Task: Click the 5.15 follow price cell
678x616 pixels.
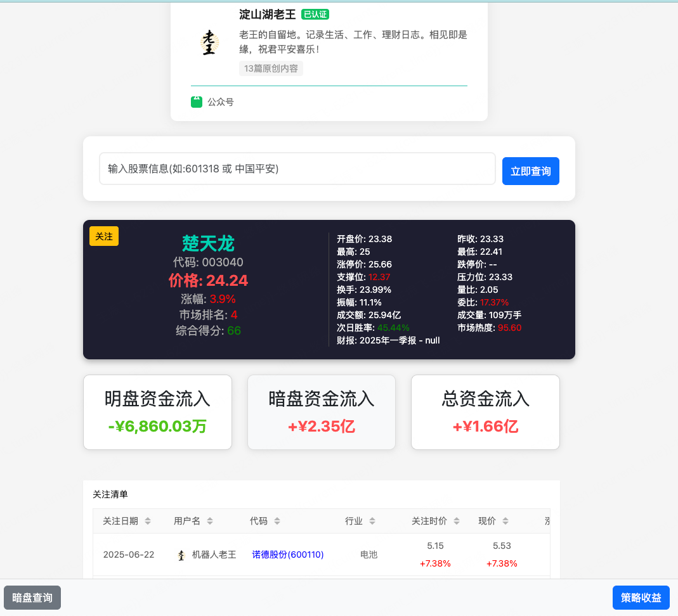Action: (435, 546)
